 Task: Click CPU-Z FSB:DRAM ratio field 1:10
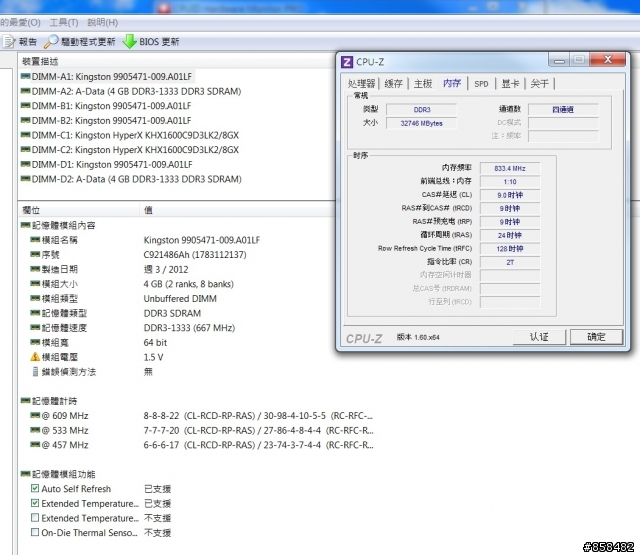[510, 182]
